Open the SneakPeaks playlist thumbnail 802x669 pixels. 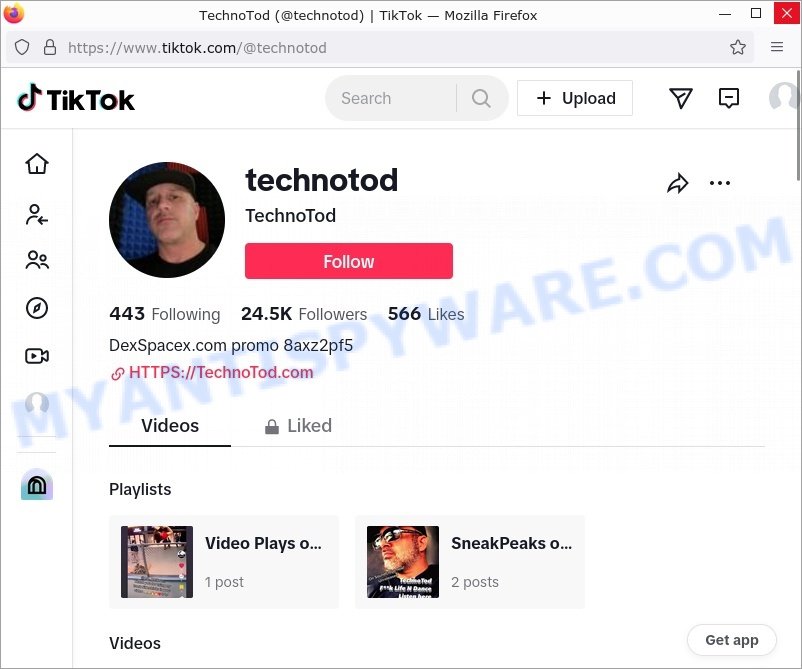[403, 562]
